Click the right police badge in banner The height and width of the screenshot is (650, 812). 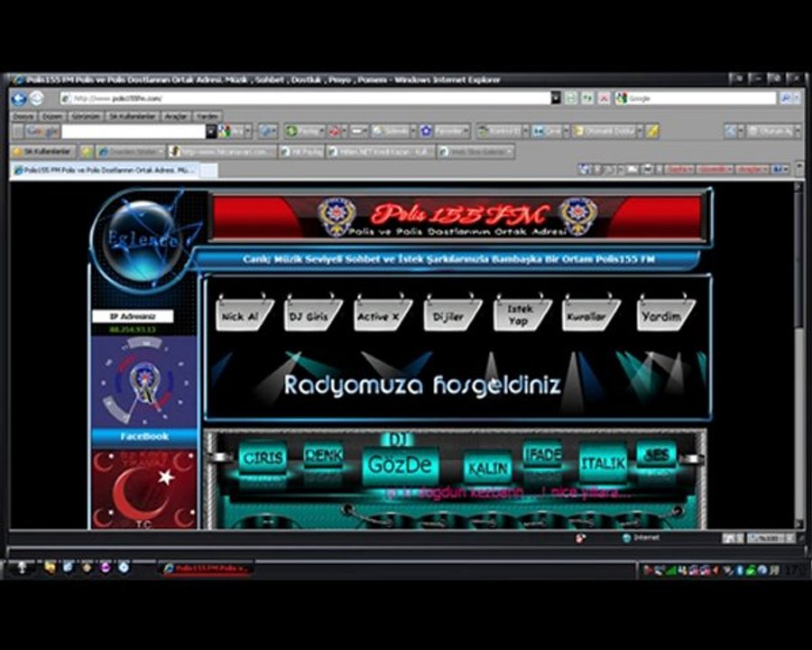tap(577, 218)
